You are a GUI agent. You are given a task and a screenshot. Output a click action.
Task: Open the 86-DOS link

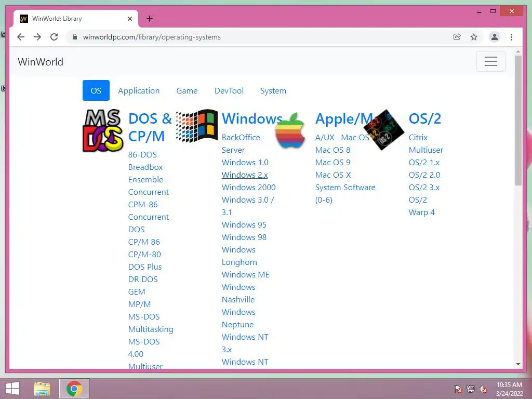(142, 155)
